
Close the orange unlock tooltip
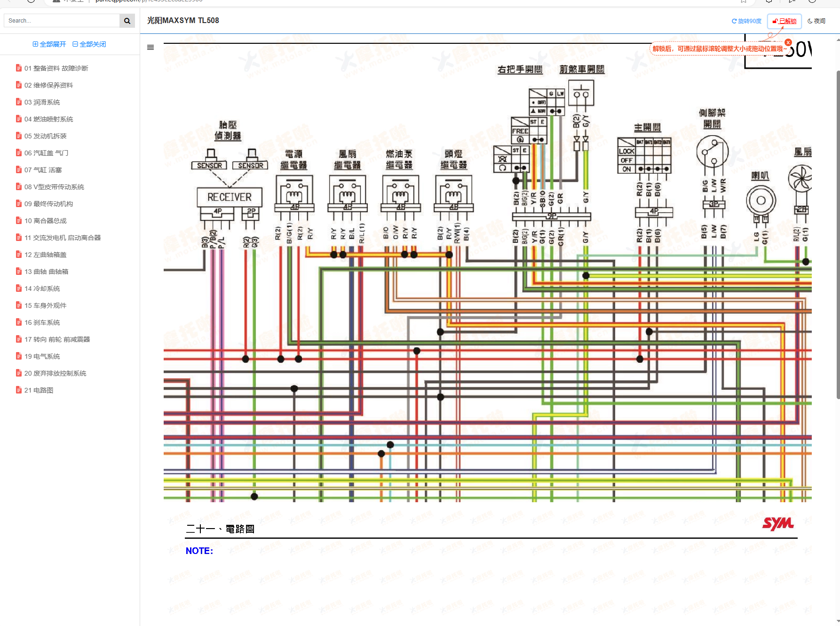pos(788,42)
